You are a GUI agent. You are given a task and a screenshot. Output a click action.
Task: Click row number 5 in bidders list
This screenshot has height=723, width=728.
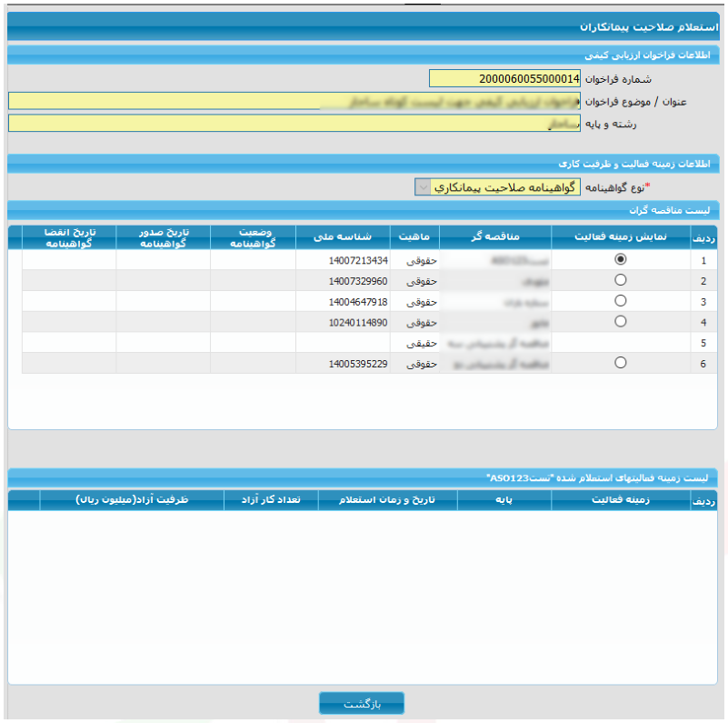point(703,344)
